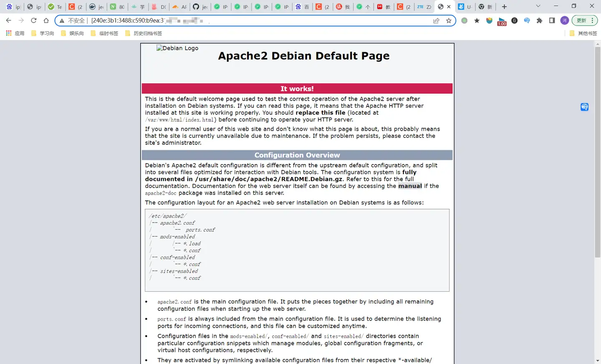Image resolution: width=601 pixels, height=364 pixels.
Task: Click /usr/share/doc/apache2/README.Debian.gz bold text
Action: 269,179
